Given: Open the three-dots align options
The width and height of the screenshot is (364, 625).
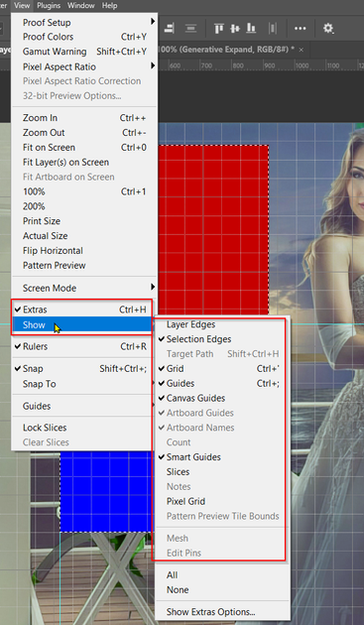Looking at the screenshot, I should click(301, 29).
